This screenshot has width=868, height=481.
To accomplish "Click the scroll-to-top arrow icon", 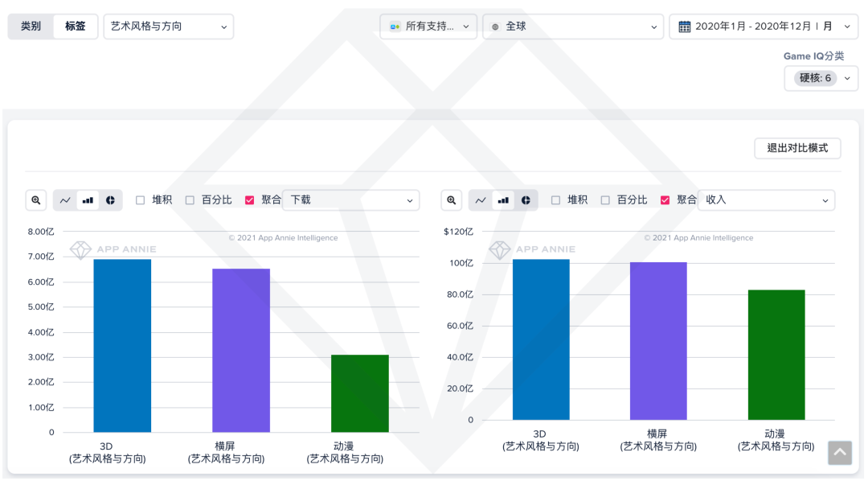I will point(840,453).
